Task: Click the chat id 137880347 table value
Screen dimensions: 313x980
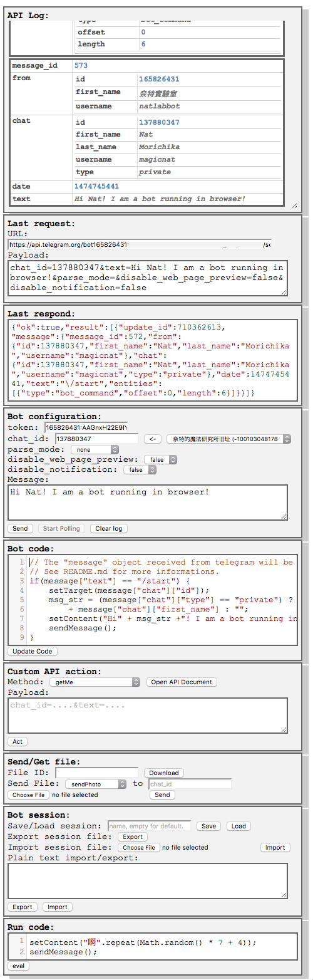Action: coord(159,122)
